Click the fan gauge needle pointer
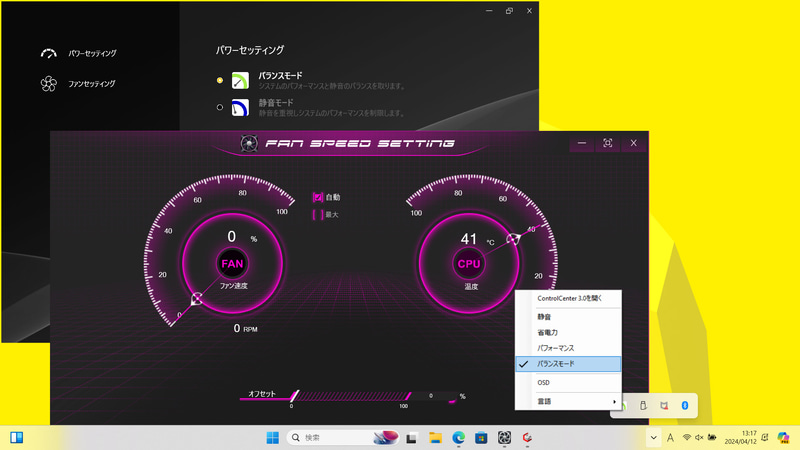The image size is (800, 450). [x=196, y=299]
